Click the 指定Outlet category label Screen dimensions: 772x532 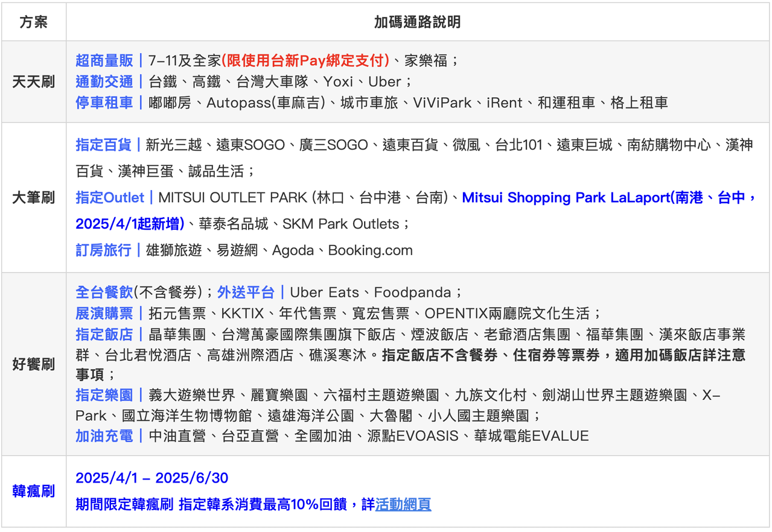tap(110, 198)
